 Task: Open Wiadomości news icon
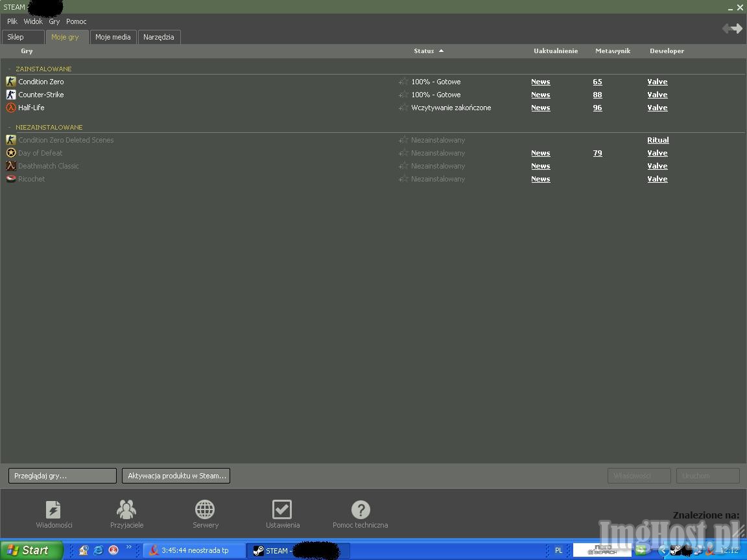53,509
